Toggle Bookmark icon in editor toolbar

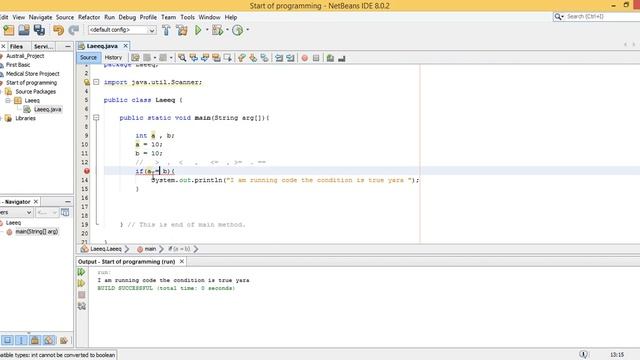click(264, 58)
